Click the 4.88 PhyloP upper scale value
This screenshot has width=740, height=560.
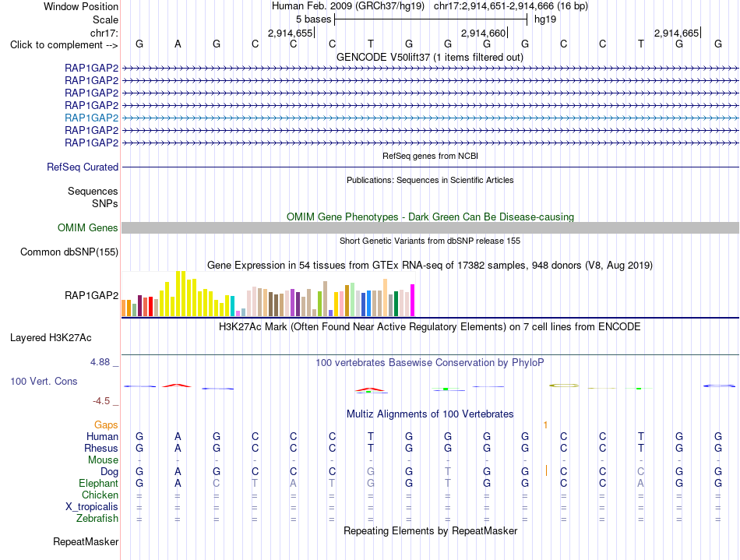click(x=100, y=362)
